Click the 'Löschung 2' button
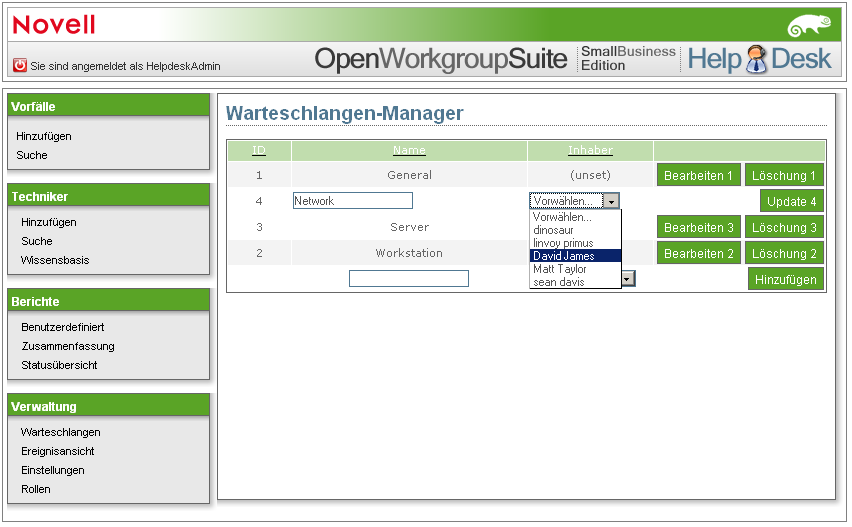The width and height of the screenshot is (852, 527). click(x=784, y=254)
